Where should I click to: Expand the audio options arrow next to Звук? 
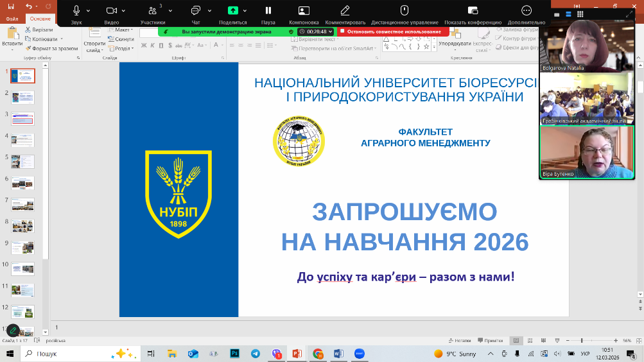(88, 10)
